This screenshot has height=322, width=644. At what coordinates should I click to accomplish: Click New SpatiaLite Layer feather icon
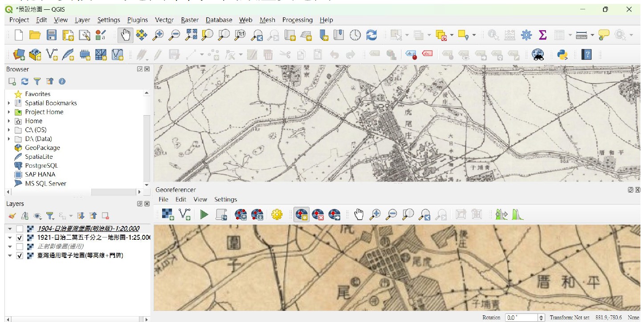[x=68, y=55]
